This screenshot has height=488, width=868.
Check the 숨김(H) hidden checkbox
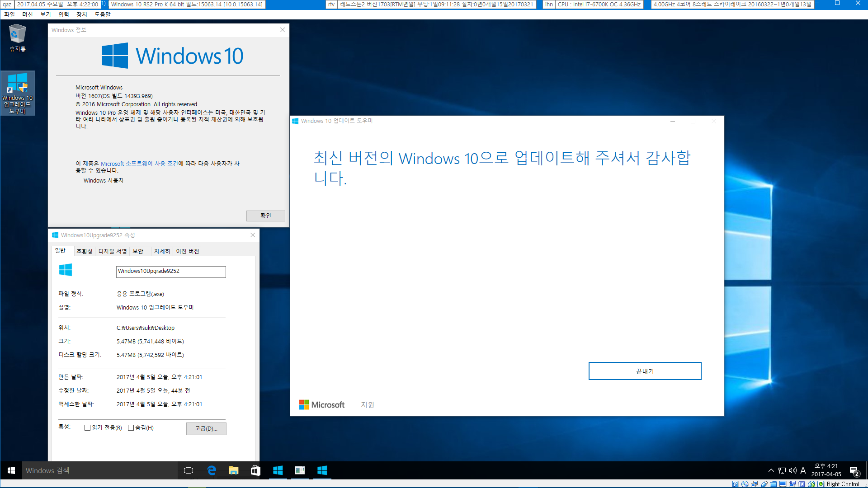pyautogui.click(x=131, y=428)
